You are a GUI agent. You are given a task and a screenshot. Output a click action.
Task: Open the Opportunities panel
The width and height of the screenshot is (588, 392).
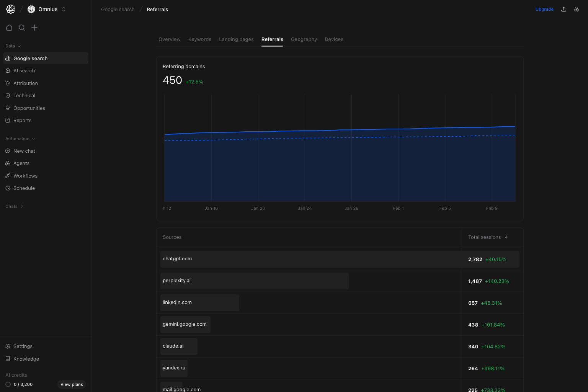(x=29, y=108)
